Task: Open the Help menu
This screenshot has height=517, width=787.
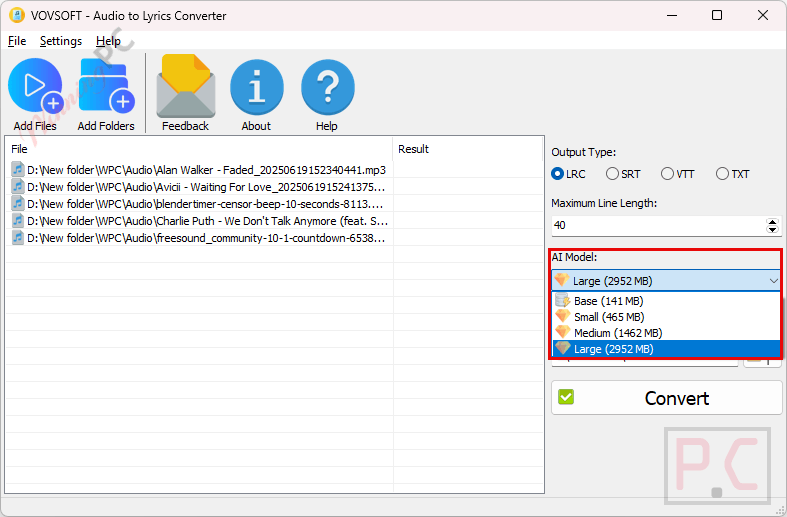Action: pyautogui.click(x=108, y=41)
